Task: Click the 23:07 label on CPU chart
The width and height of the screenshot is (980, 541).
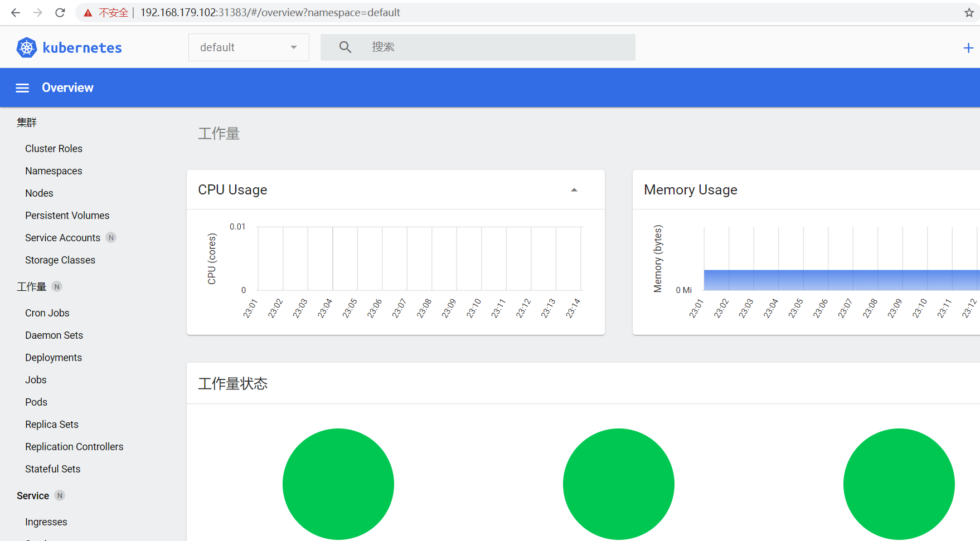Action: (399, 308)
